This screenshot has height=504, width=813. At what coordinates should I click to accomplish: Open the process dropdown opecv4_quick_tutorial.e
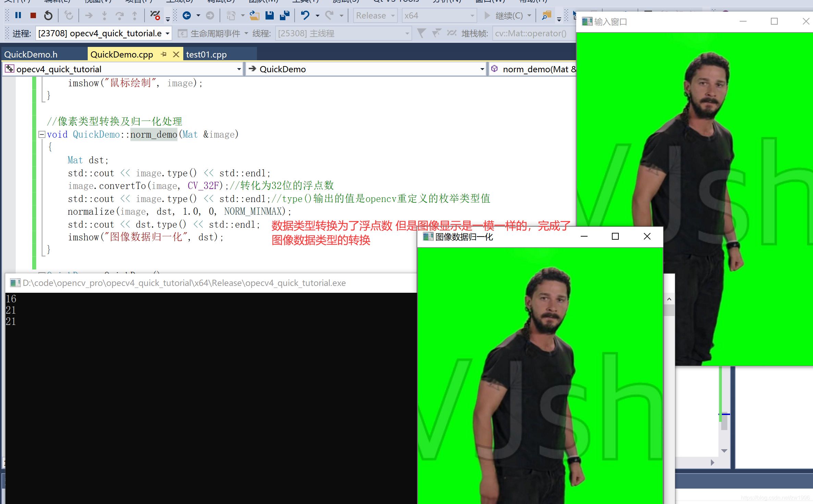click(168, 34)
